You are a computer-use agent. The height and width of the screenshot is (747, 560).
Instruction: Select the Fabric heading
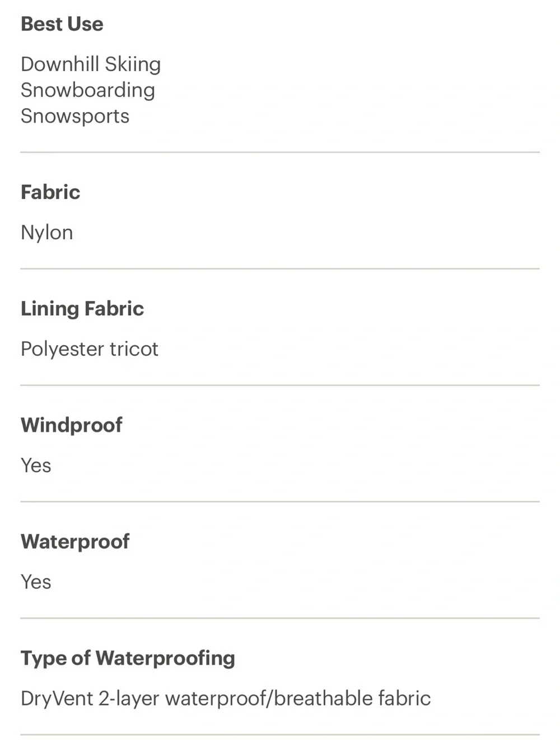coord(50,192)
